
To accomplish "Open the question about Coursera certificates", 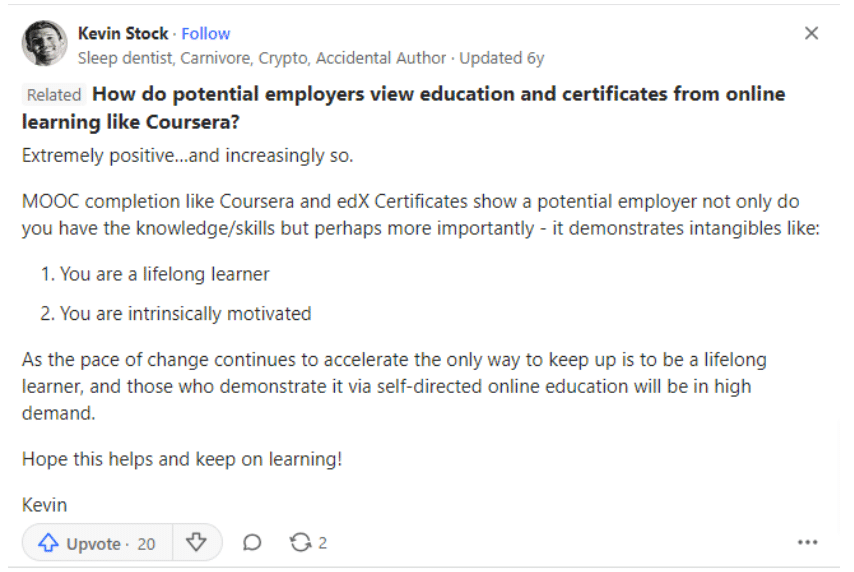I will point(404,108).
